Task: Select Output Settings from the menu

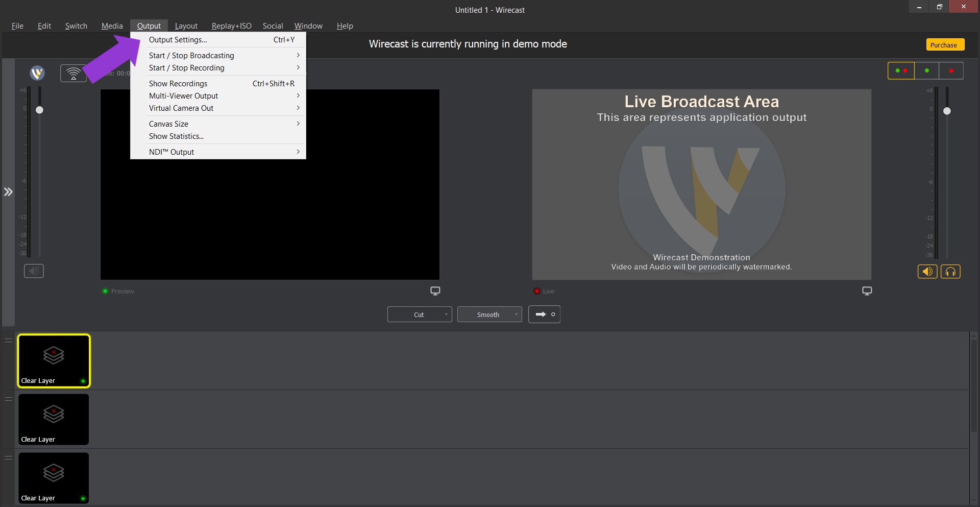Action: [177, 39]
